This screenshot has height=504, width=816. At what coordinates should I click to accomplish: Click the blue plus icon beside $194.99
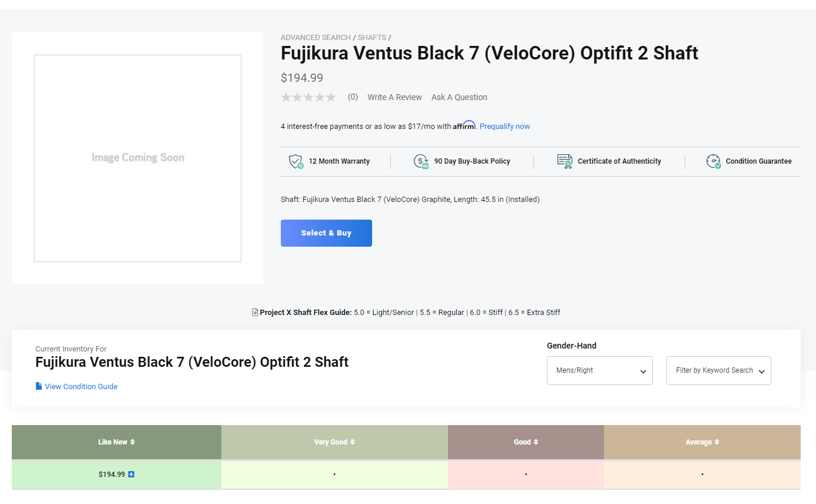tap(131, 474)
